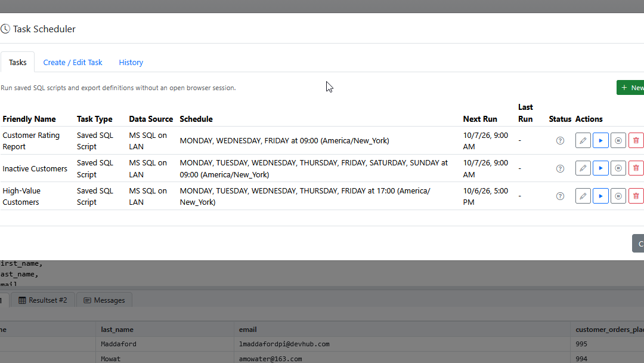This screenshot has width=644, height=363.
Task: Delete the Inactive Customers task
Action: (x=636, y=168)
